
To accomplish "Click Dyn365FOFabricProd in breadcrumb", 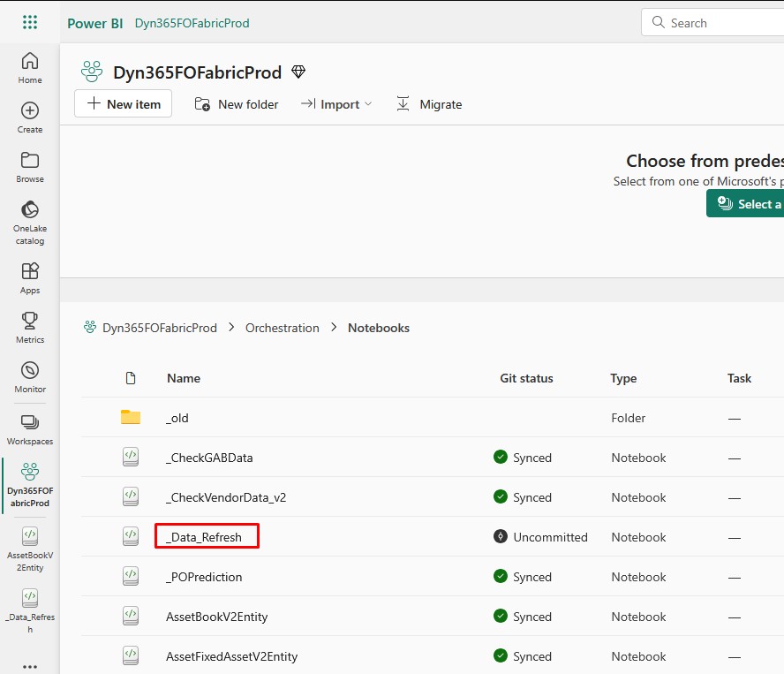I will point(160,328).
